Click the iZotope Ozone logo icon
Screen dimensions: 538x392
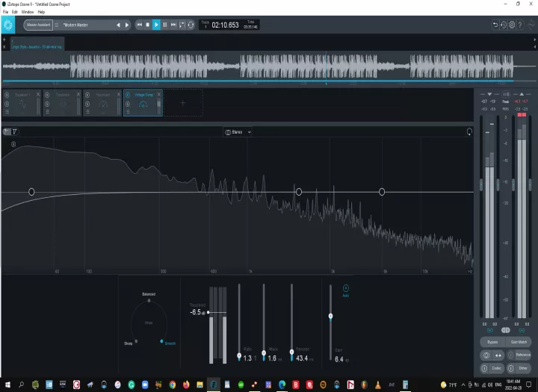tap(8, 25)
